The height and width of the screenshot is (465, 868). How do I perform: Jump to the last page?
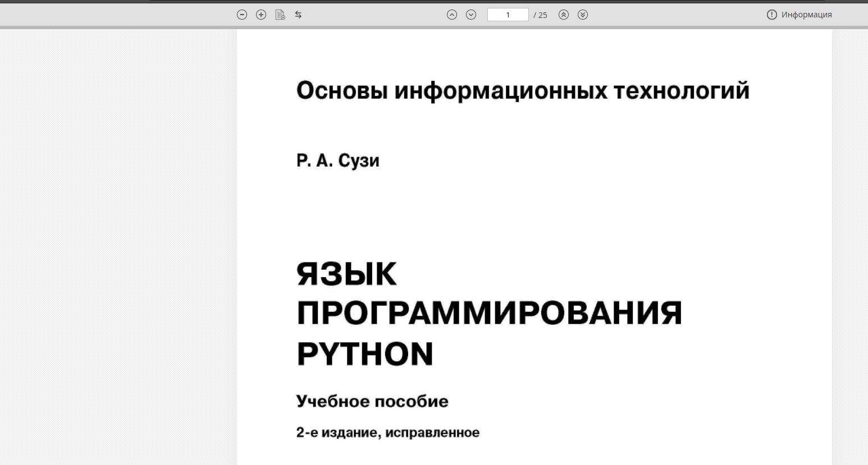click(583, 15)
